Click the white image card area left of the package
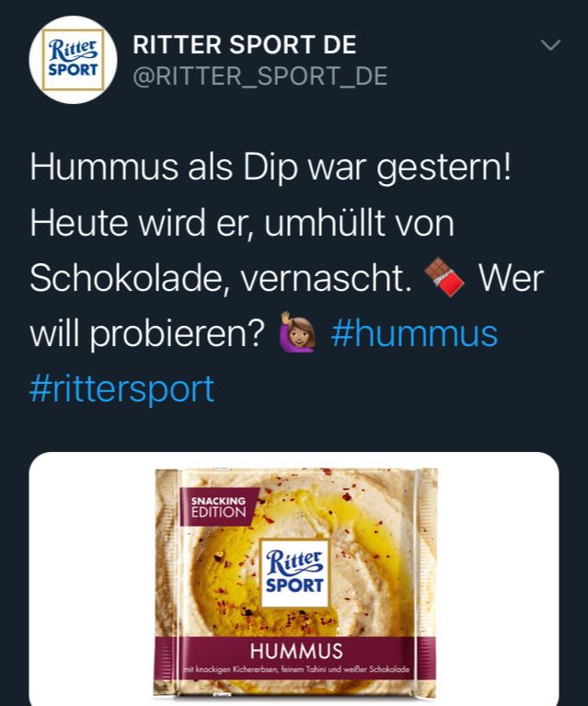The height and width of the screenshot is (706, 588). pyautogui.click(x=91, y=579)
